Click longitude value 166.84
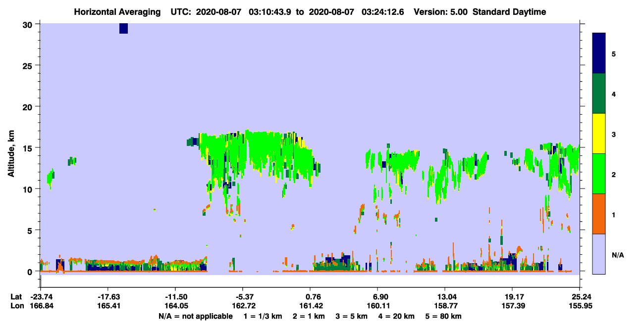 pos(41,306)
